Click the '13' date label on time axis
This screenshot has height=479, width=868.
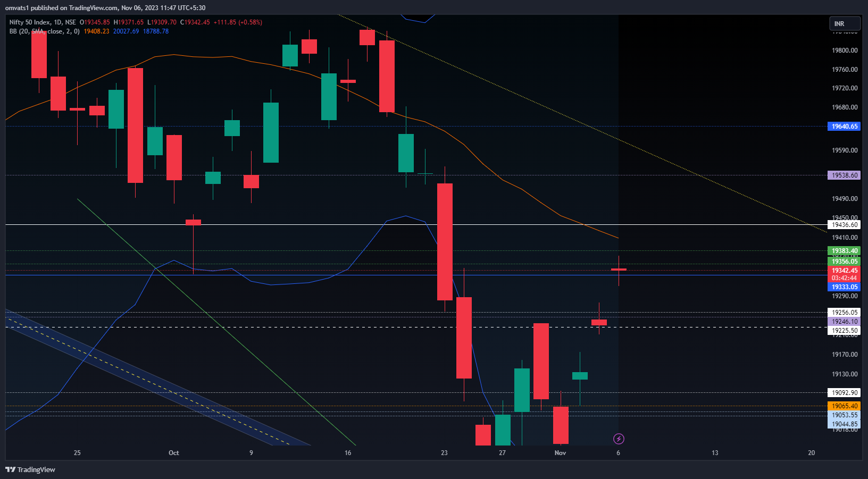(715, 453)
